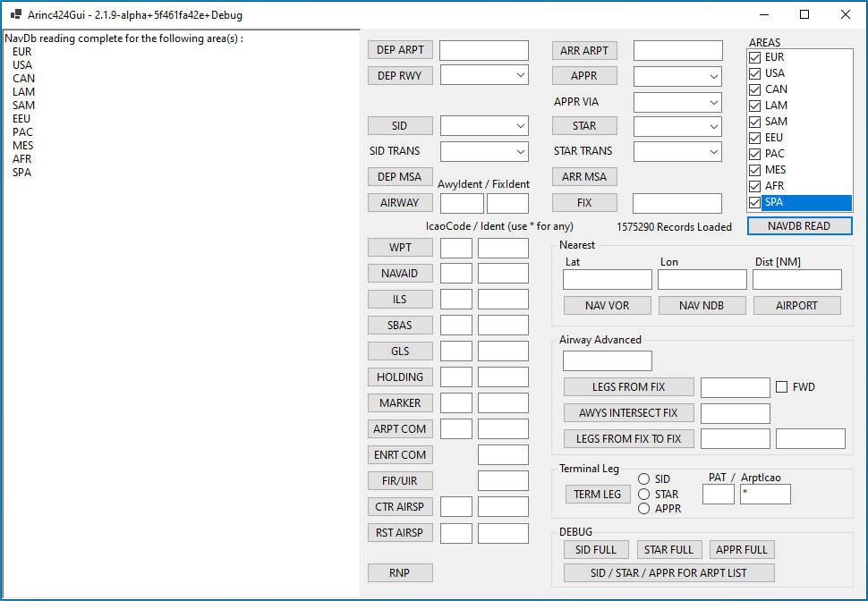868x601 pixels.
Task: Choose the APPR radio option
Action: 643,508
